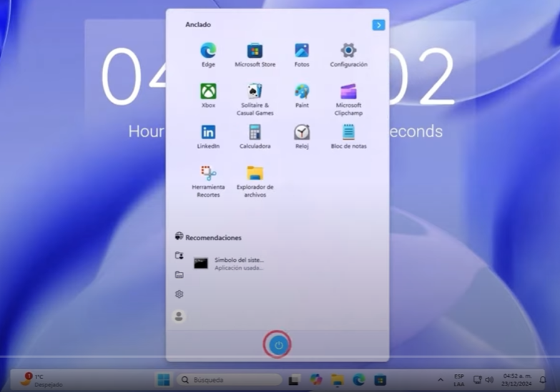
Task: Open the notifications bell icon
Action: click(x=543, y=380)
